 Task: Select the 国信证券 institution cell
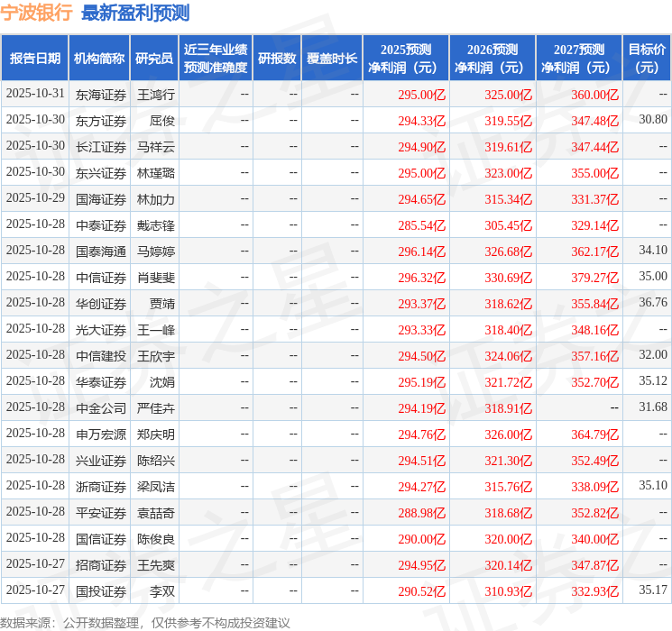pos(101,539)
